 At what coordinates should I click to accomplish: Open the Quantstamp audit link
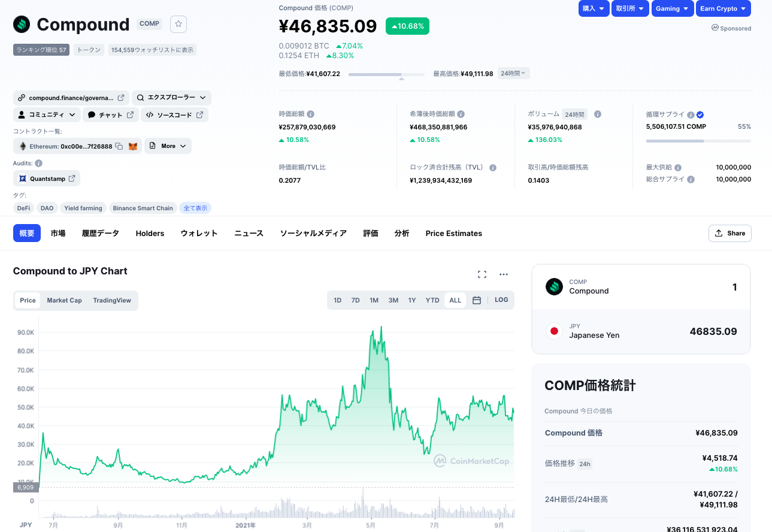47,179
